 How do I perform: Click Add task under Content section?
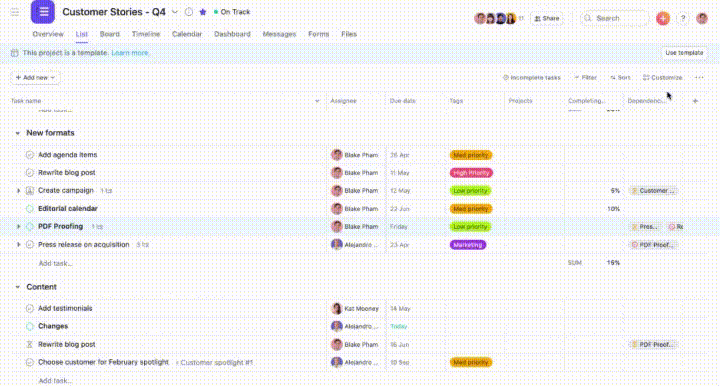tap(56, 380)
